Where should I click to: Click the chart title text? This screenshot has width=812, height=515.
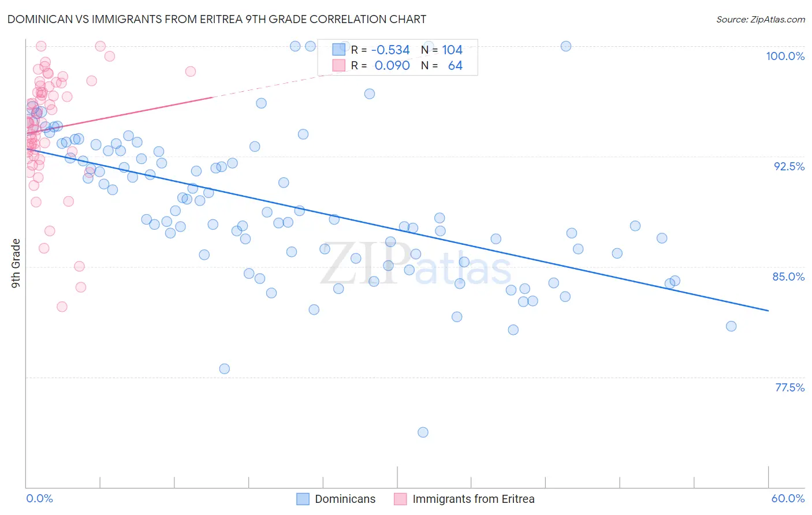[217, 19]
